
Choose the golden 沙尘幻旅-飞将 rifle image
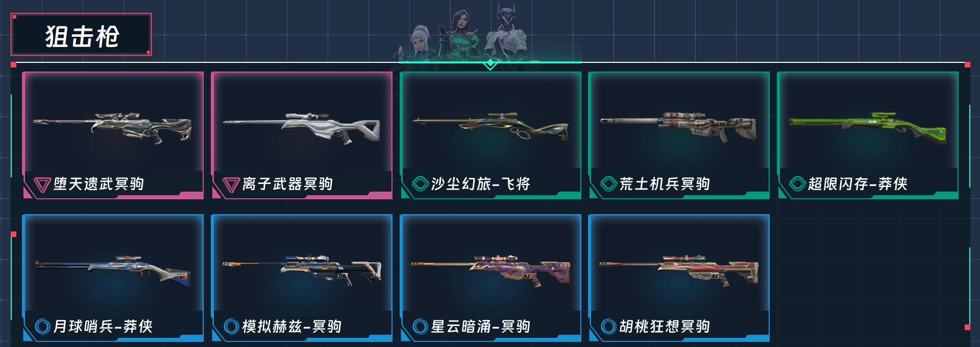tap(490, 127)
